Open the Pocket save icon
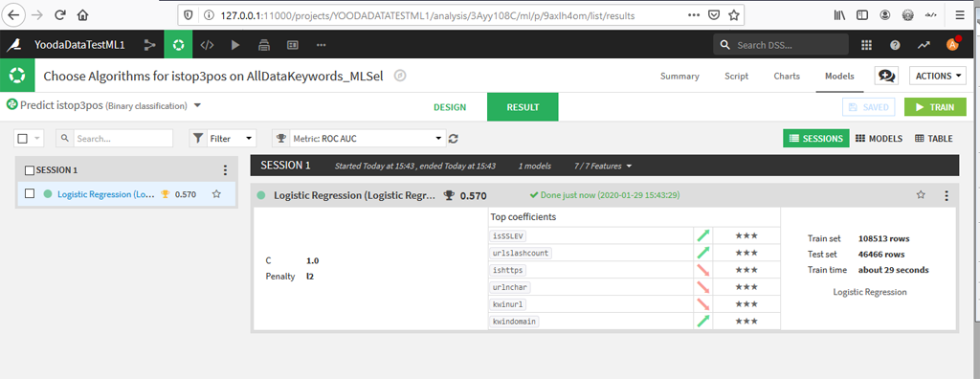The height and width of the screenshot is (379, 980). [x=713, y=15]
